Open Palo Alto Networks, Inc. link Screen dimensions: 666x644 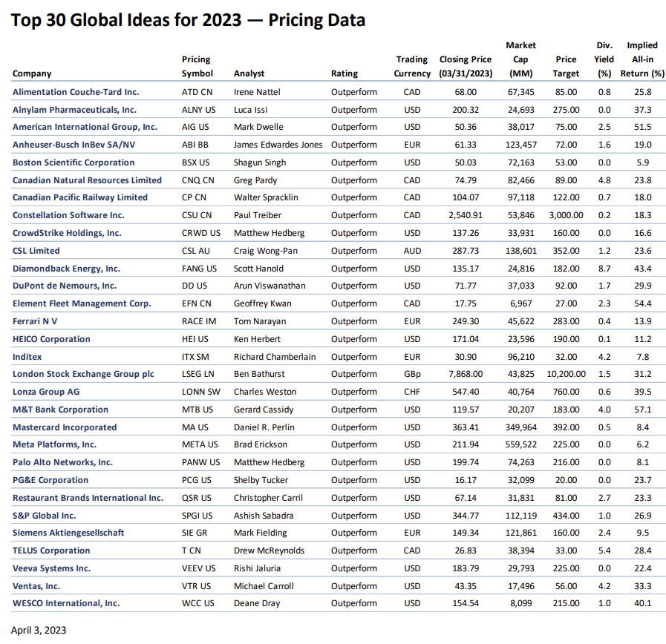[62, 462]
